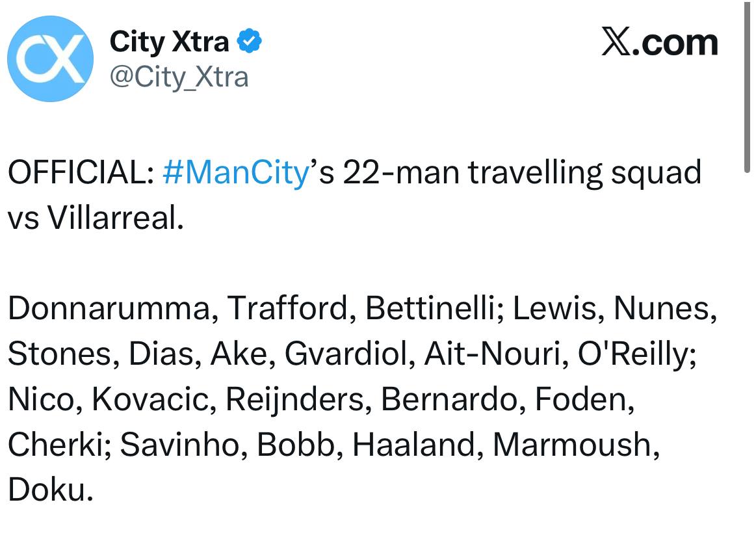Select the name "Marmoush" in the squad

click(572, 445)
